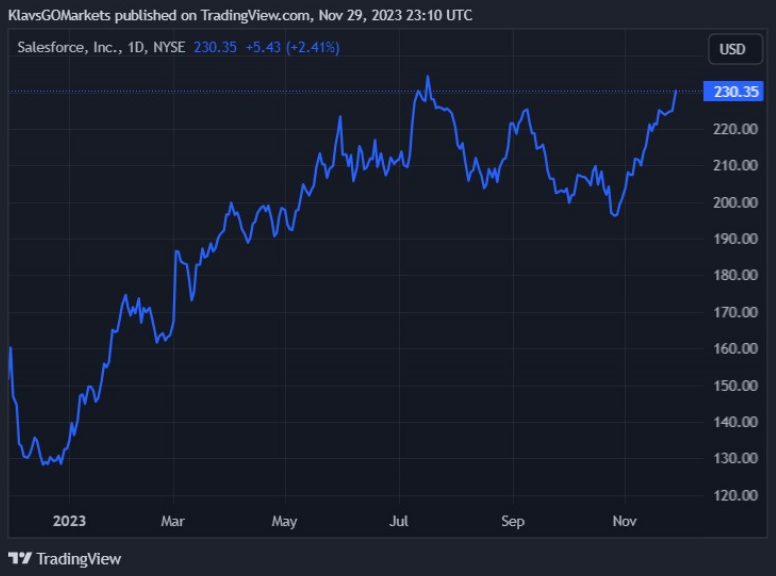Screen dimensions: 776x576
Task: Click the 230.35 value in the legend
Action: click(x=215, y=48)
